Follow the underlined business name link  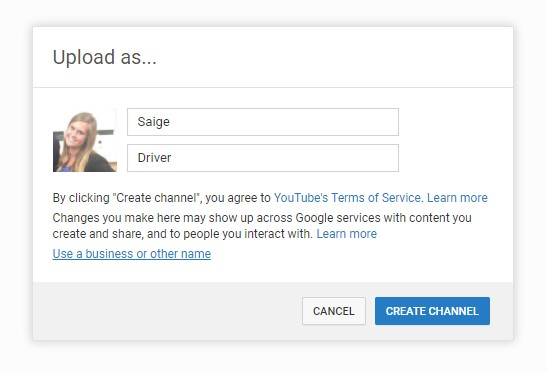pyautogui.click(x=132, y=254)
